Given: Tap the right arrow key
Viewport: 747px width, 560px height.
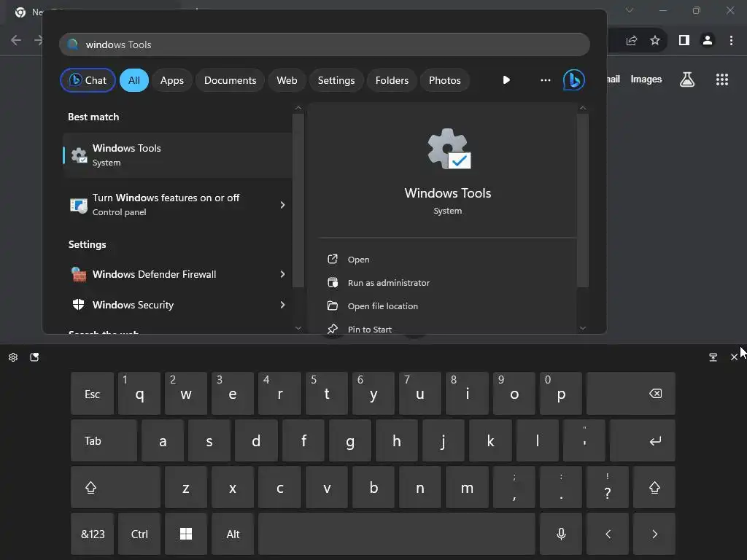Looking at the screenshot, I should [x=654, y=534].
